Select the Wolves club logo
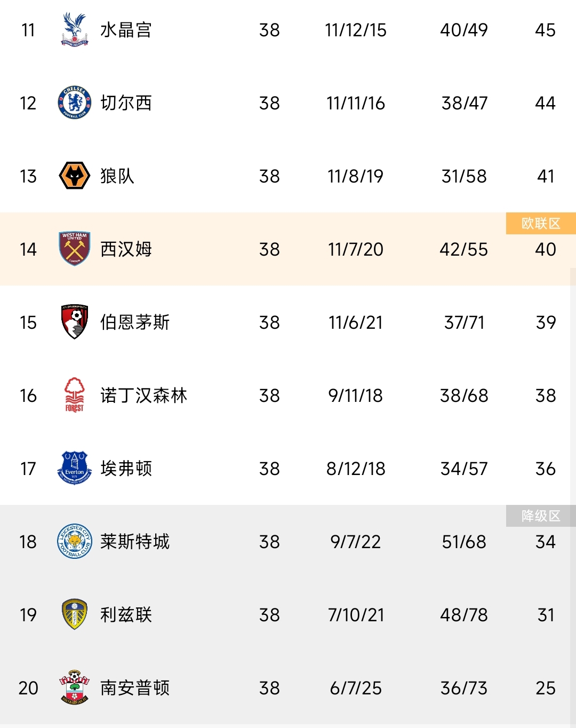 (x=74, y=176)
